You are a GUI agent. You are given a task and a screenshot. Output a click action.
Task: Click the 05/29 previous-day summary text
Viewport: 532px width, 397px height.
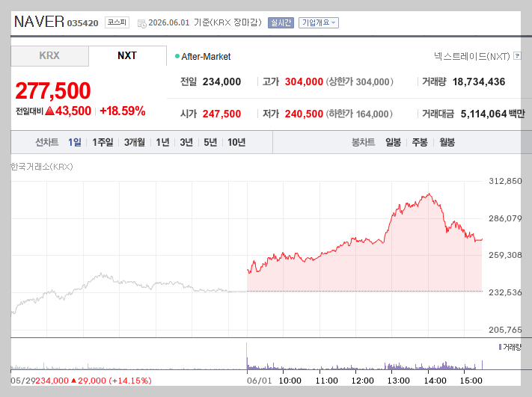coord(81,381)
